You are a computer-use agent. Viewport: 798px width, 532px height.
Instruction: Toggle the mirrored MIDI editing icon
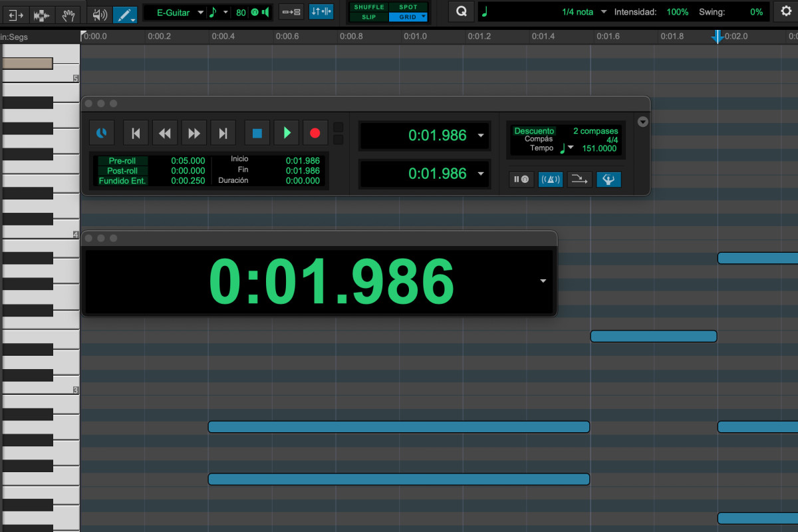tap(321, 11)
